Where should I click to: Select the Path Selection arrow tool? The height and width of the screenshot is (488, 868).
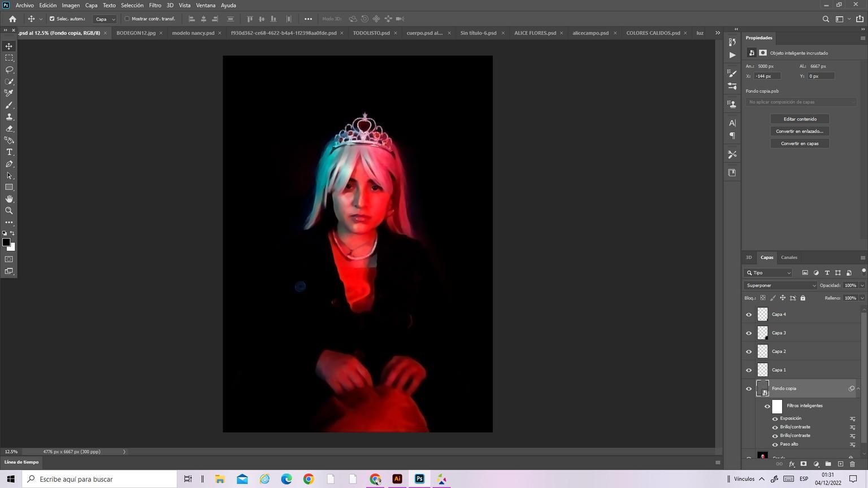(9, 176)
